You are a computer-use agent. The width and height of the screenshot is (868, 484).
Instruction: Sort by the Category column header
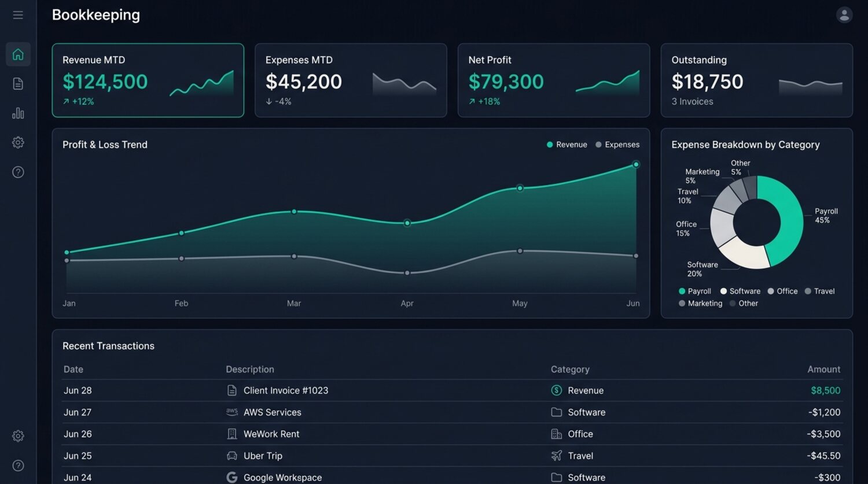point(570,370)
